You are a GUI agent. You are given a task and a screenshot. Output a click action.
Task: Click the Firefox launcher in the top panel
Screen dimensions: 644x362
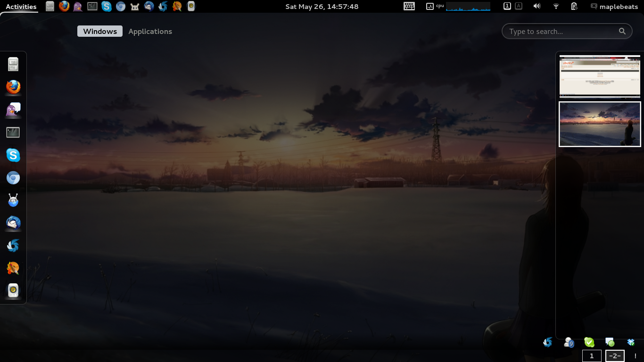point(64,6)
